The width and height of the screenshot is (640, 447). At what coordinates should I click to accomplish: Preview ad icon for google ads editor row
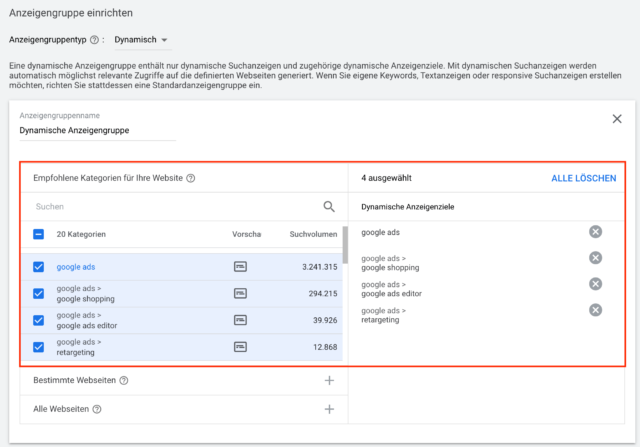coord(240,320)
